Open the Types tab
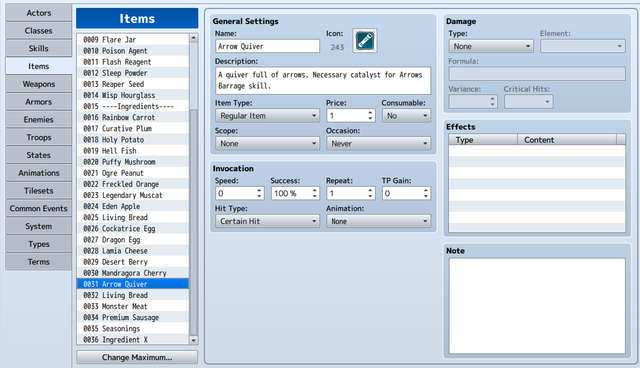Viewport: 640px width, 368px height. (39, 244)
